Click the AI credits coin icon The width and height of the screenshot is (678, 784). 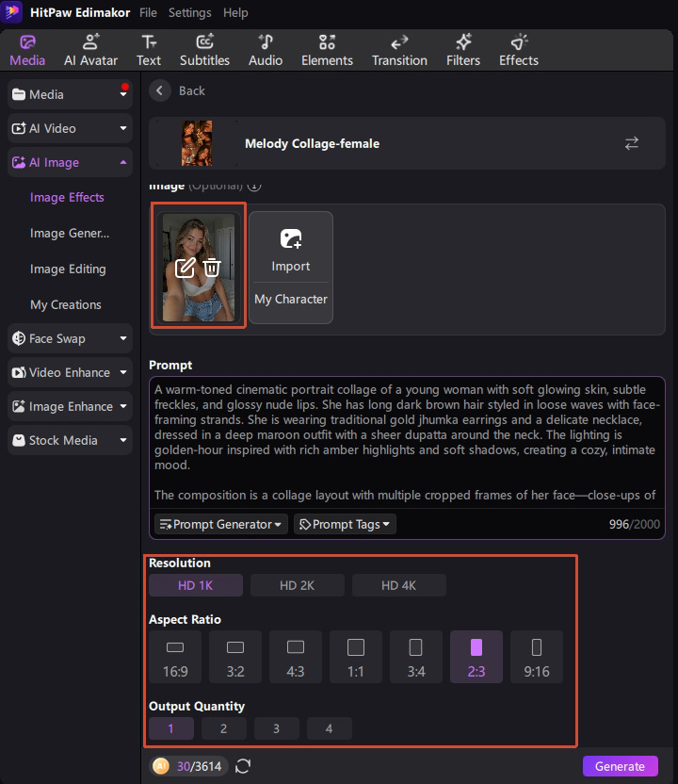coord(161,765)
